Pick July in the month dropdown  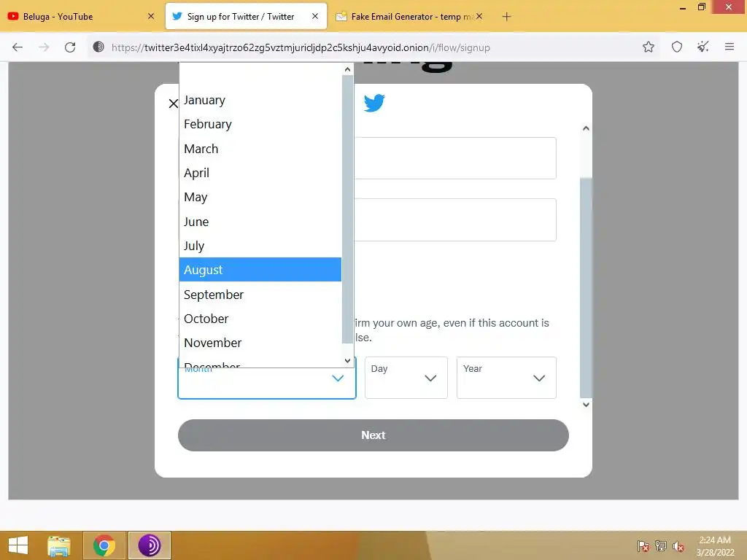coord(260,246)
